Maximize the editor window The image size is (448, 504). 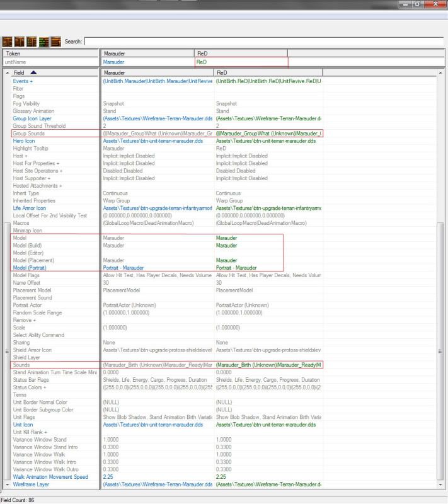pyautogui.click(x=418, y=4)
